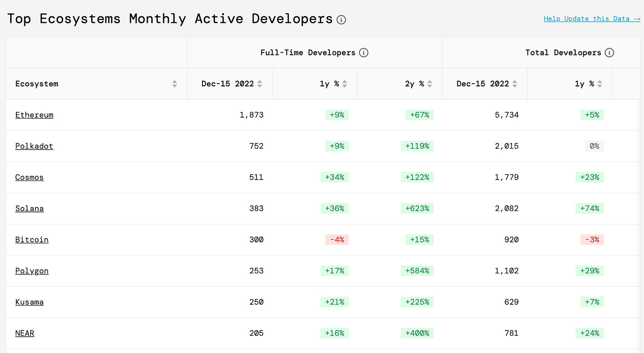Select Kusama total developers 629
The height and width of the screenshot is (353, 644).
pyautogui.click(x=511, y=302)
